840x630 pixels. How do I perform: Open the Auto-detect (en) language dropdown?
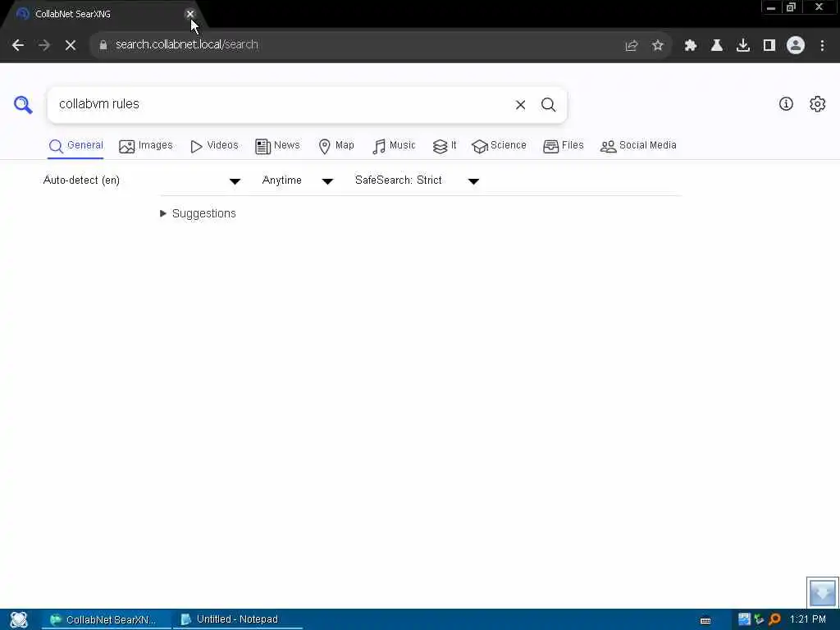(x=141, y=180)
